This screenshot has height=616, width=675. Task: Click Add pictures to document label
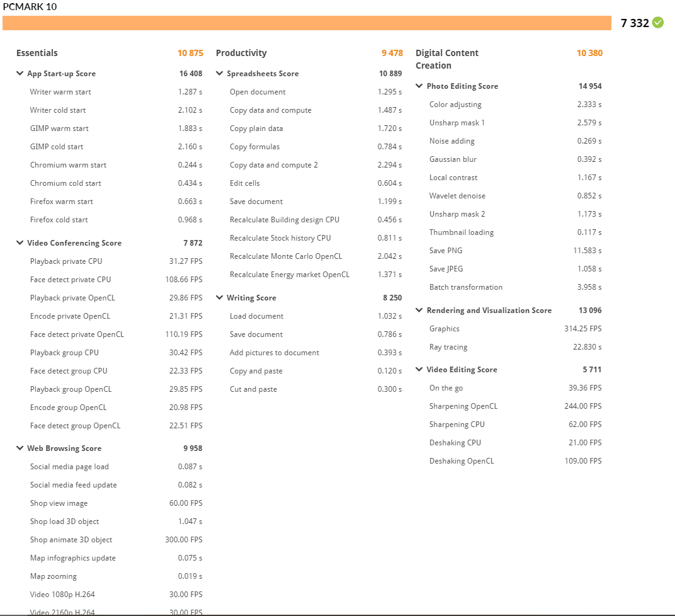click(275, 353)
